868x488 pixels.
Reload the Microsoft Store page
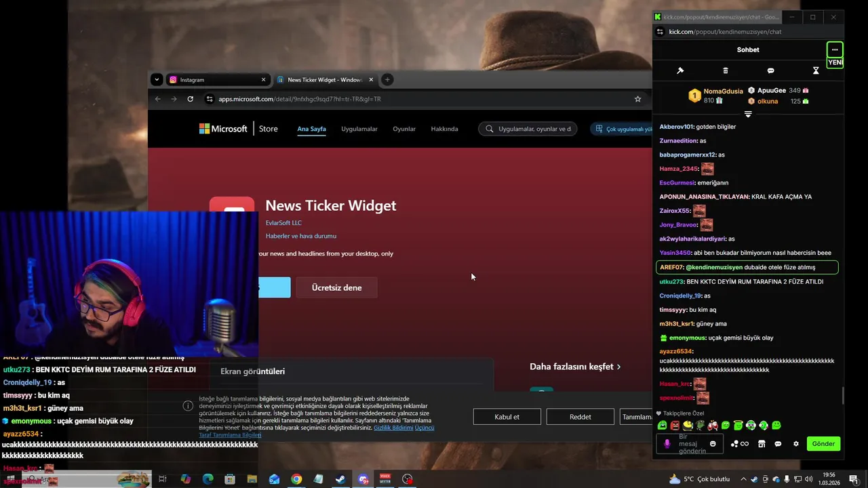point(191,99)
